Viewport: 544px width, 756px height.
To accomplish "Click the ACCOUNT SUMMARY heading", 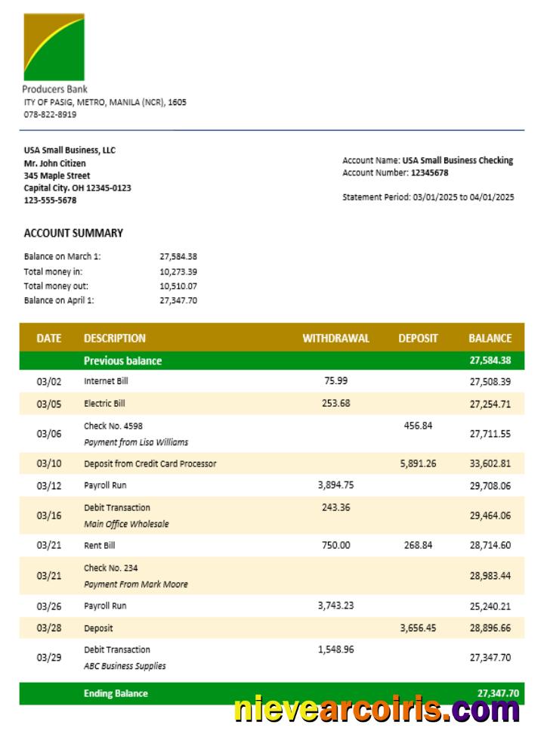I will pyautogui.click(x=73, y=233).
